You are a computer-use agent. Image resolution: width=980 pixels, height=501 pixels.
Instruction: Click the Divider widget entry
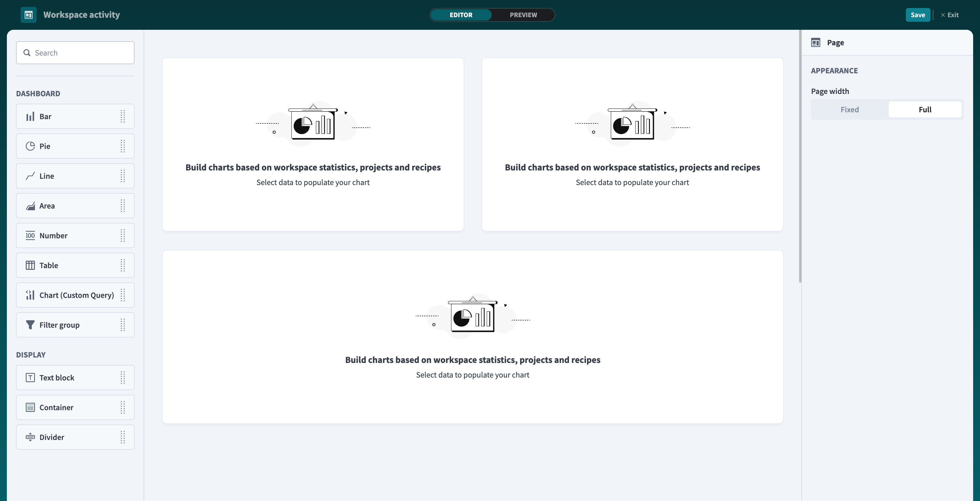point(52,437)
